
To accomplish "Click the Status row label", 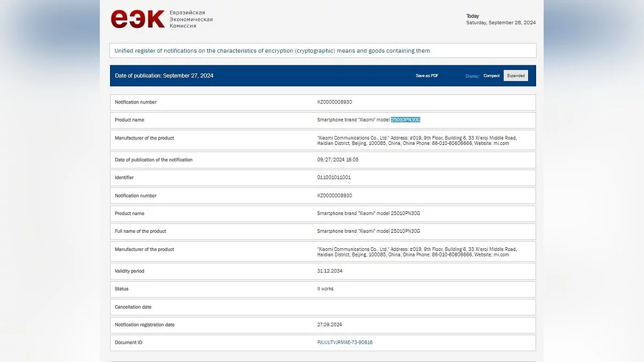I will point(121,289).
